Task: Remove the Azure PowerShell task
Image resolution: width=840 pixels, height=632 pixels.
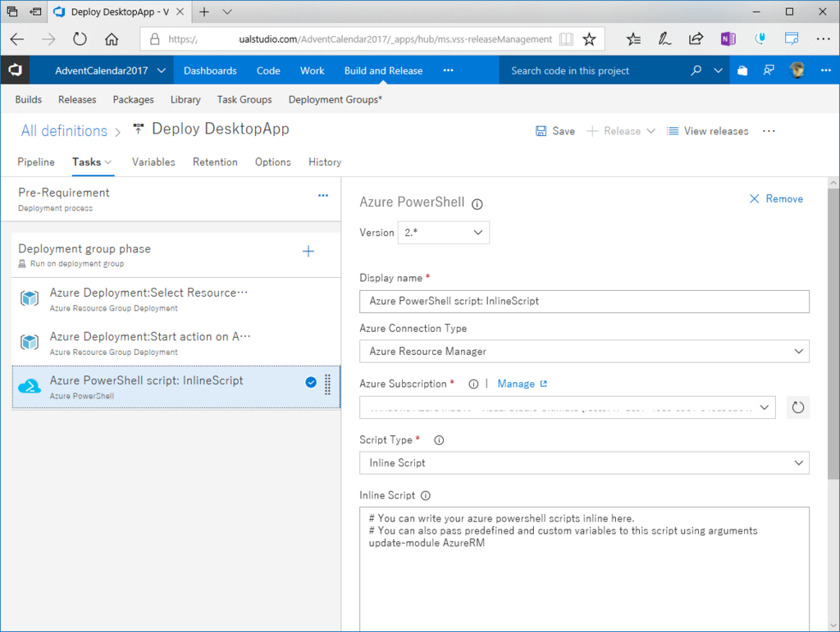Action: (776, 198)
